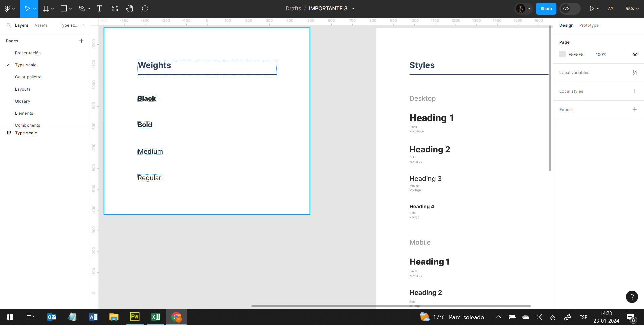Select the Frame tool in toolbar
This screenshot has width=644, height=326.
[46, 9]
